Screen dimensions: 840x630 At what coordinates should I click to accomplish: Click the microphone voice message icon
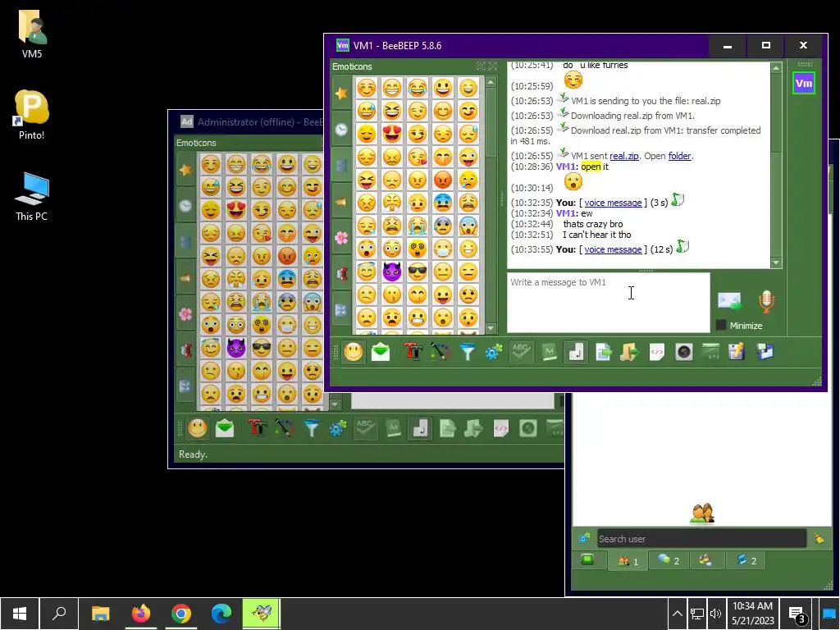click(767, 302)
